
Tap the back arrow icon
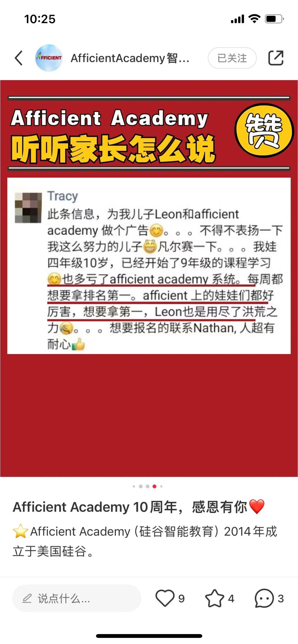pos(18,58)
